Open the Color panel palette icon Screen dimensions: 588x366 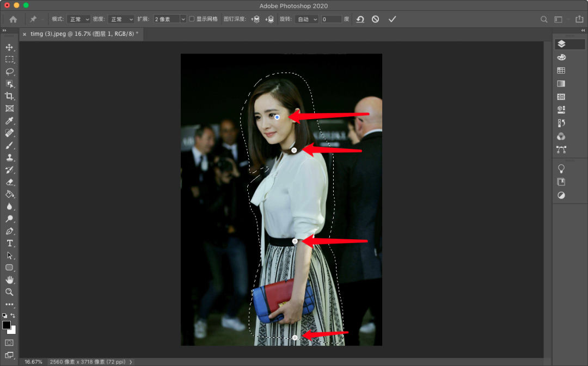561,57
